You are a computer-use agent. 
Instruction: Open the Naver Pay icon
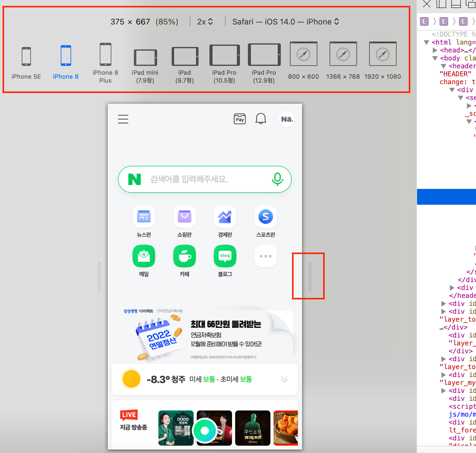pos(239,119)
